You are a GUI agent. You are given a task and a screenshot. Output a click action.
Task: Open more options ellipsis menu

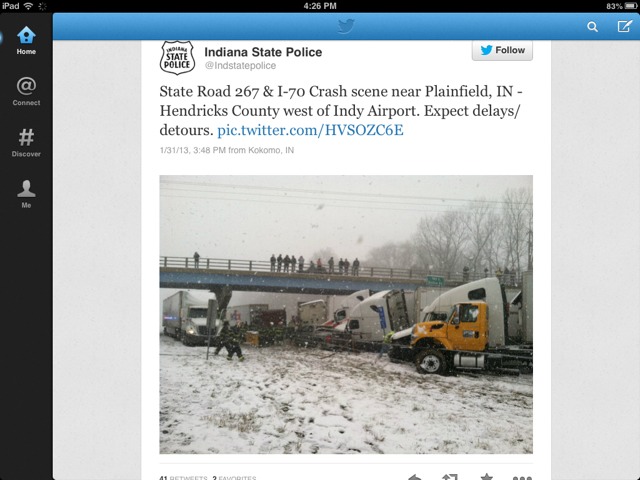[522, 477]
